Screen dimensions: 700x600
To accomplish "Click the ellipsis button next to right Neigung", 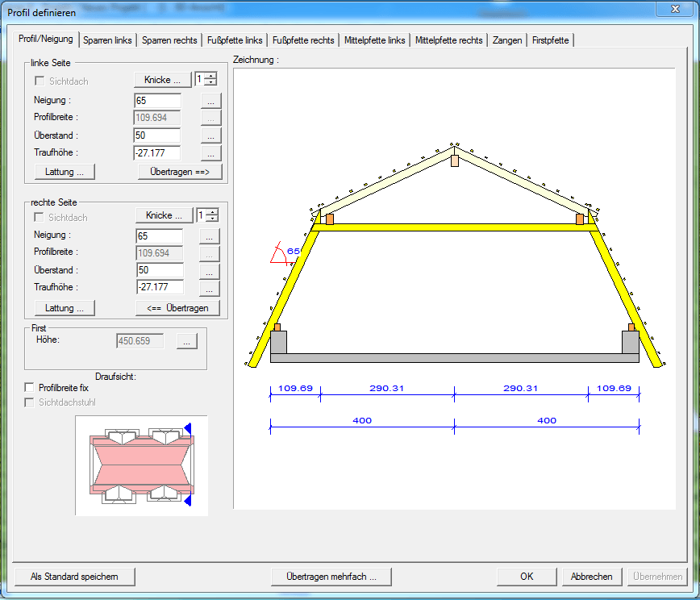I will pyautogui.click(x=210, y=236).
